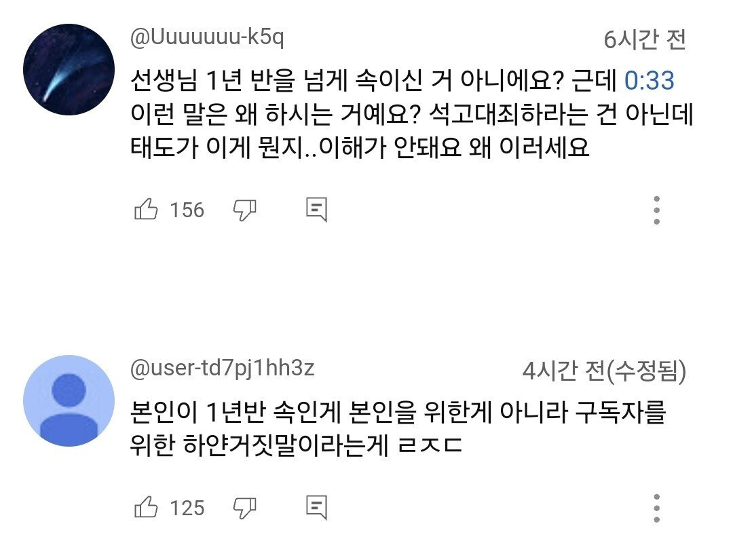Open @user-td7pj1hh3z channel username
Viewport: 733px width, 560px height.
click(x=222, y=369)
